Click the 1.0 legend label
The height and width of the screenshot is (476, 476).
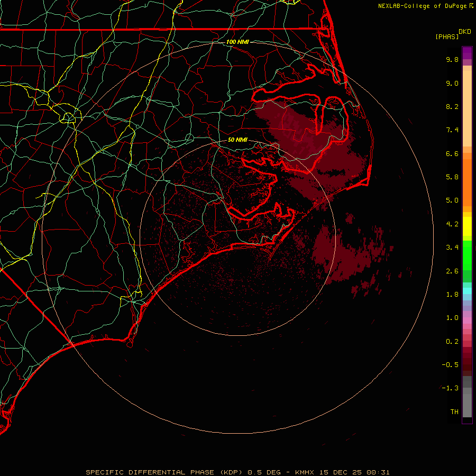tap(452, 318)
